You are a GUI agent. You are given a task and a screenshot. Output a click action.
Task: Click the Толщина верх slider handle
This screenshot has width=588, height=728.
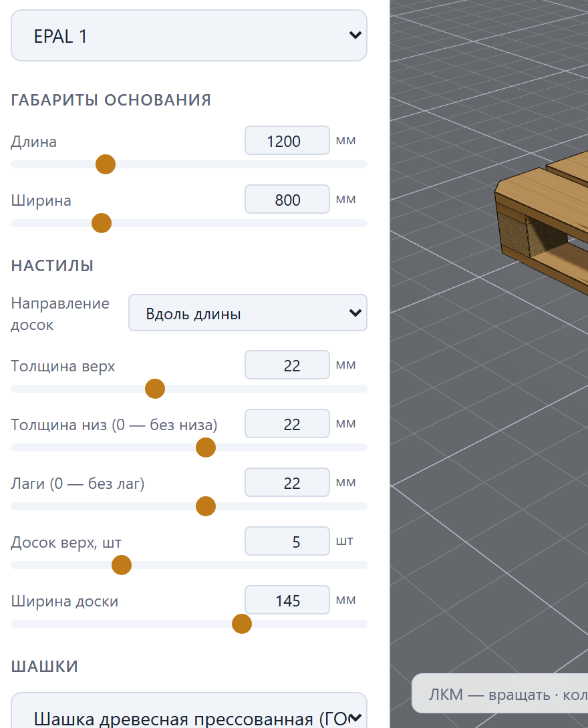tap(154, 389)
